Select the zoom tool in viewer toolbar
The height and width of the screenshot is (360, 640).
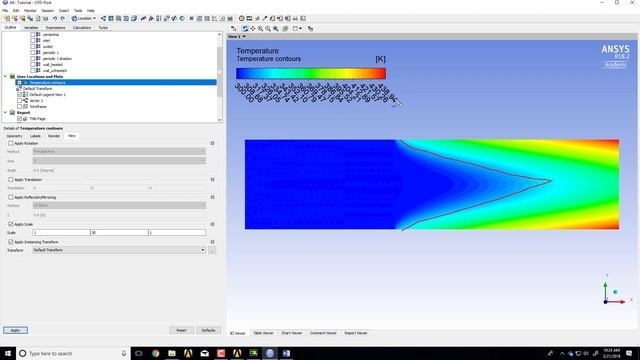point(260,29)
